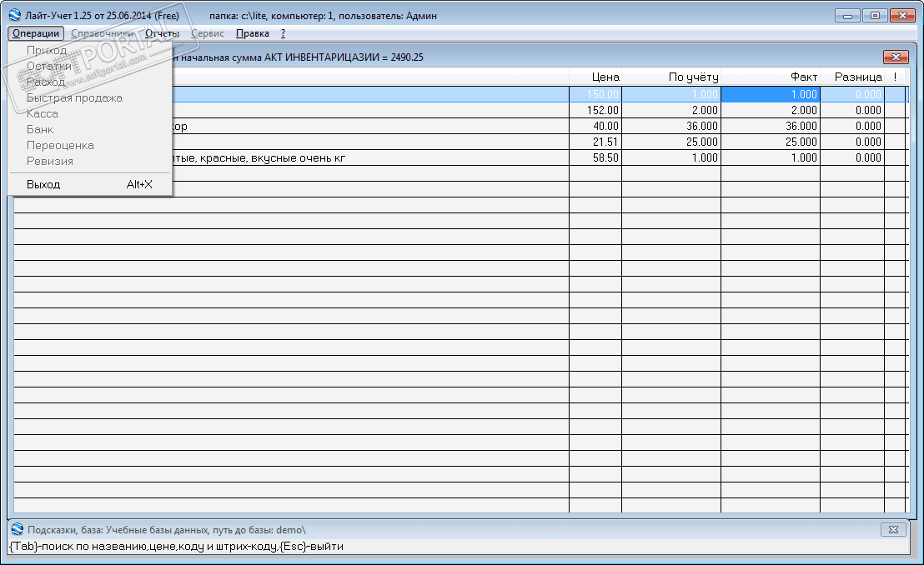Choose Остатки from the Операции menu
924x565 pixels.
point(90,67)
